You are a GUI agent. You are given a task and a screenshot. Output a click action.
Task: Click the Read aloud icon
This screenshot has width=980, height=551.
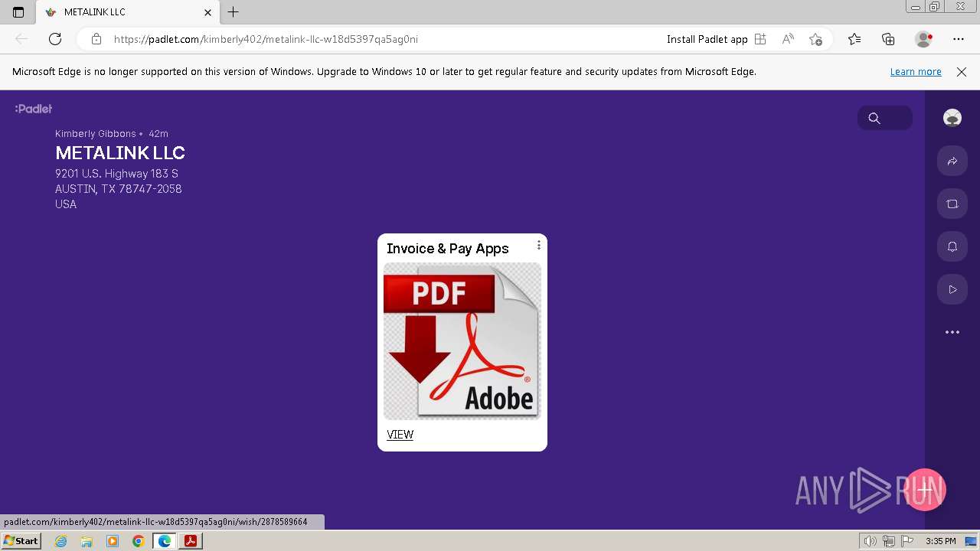tap(788, 39)
